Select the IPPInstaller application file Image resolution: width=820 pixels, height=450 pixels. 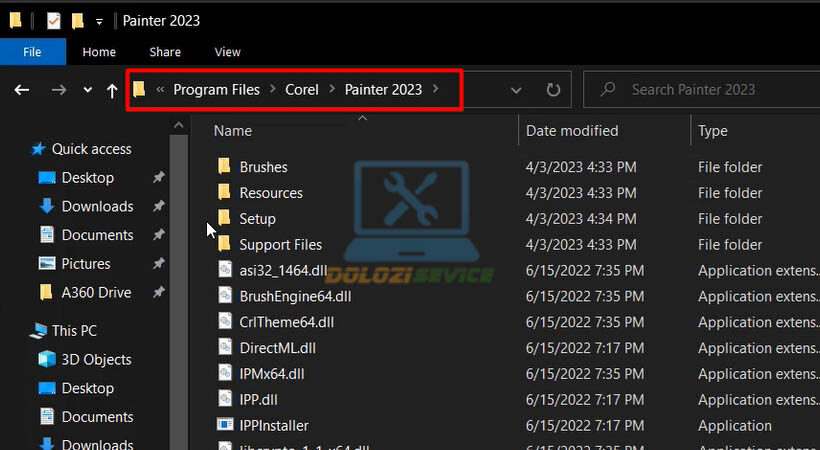click(273, 425)
